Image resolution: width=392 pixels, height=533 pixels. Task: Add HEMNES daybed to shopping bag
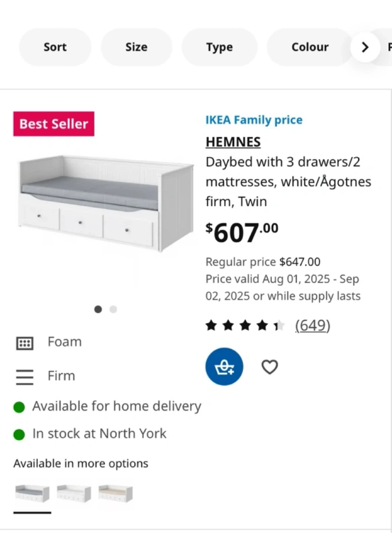(224, 366)
